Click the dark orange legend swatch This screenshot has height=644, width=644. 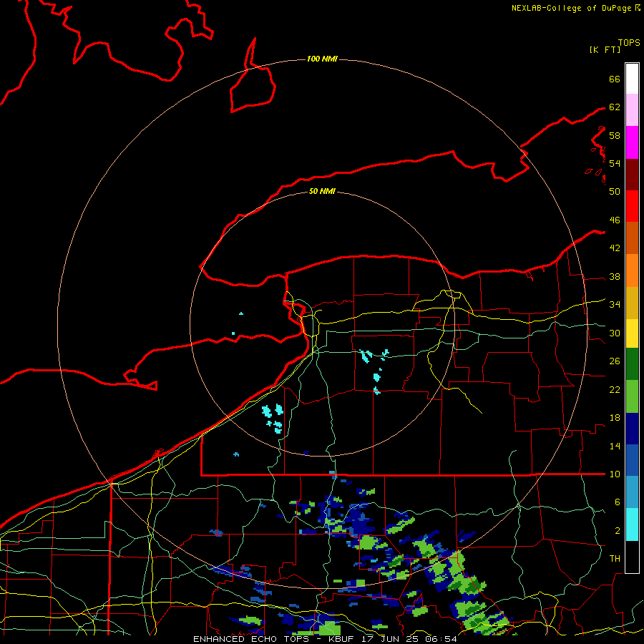tap(632, 238)
